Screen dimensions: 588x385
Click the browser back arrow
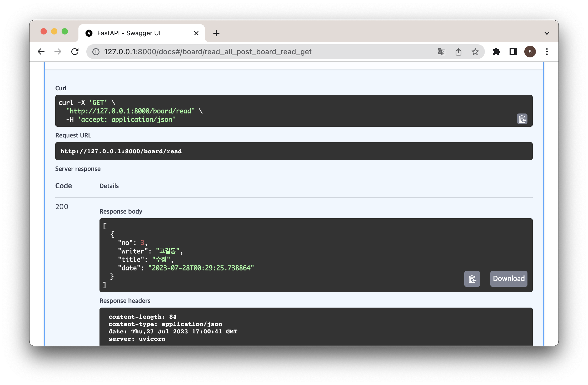click(41, 52)
